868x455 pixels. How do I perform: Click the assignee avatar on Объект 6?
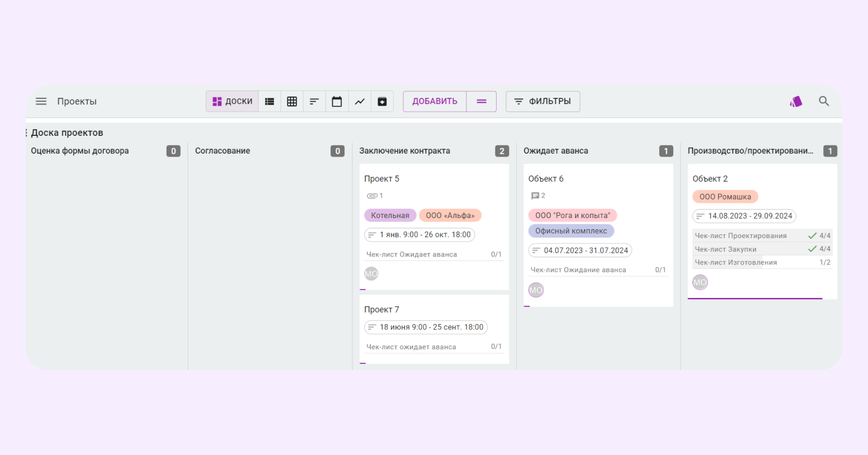536,290
